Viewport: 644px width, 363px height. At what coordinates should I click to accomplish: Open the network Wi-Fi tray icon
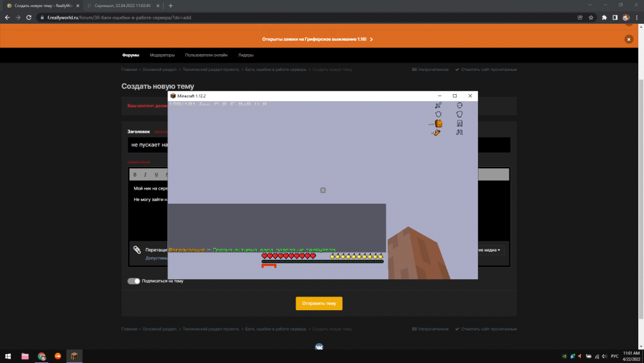pos(597,356)
